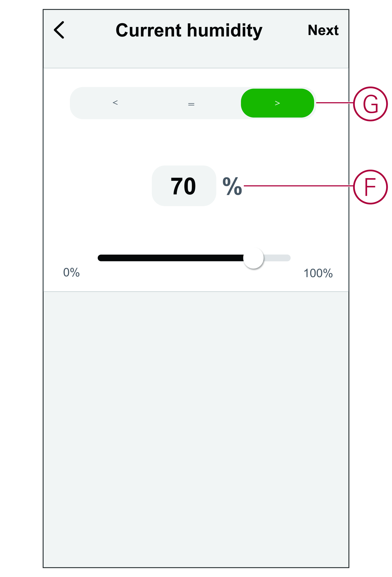Tap the back arrow icon

click(x=59, y=30)
